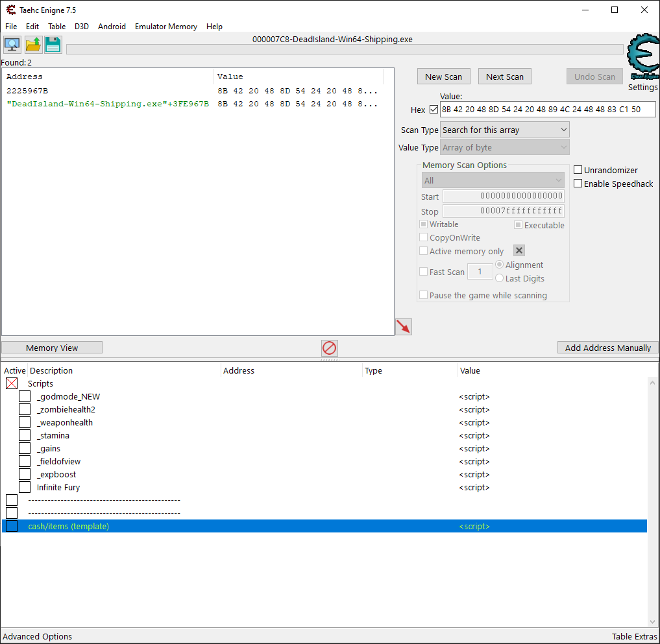Viewport: 660px width, 644px height.
Task: Expand the memory region dropdown showing All
Action: tap(493, 180)
